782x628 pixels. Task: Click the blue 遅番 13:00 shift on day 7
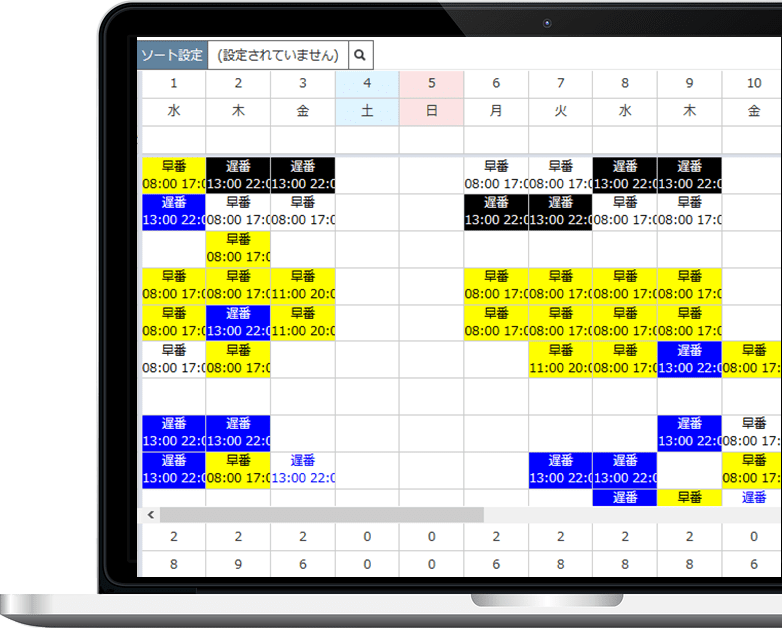coord(561,469)
